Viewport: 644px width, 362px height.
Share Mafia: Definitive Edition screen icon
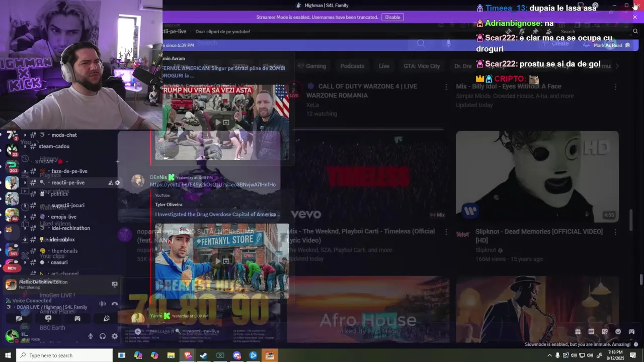[115, 284]
